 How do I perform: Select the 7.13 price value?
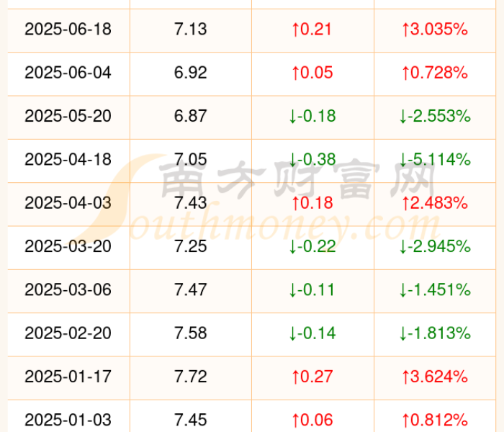pos(190,30)
